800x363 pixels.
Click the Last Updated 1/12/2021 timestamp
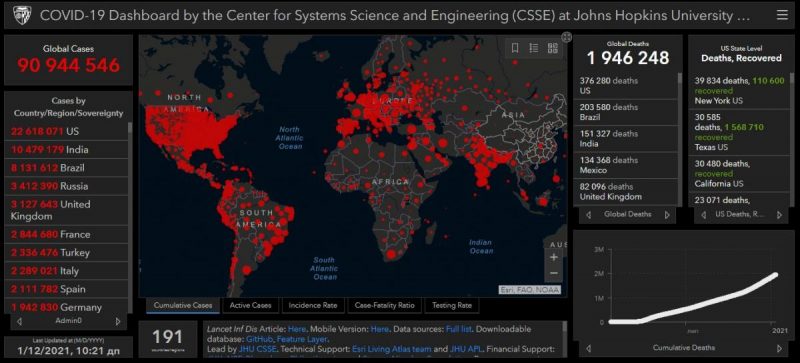(68, 351)
